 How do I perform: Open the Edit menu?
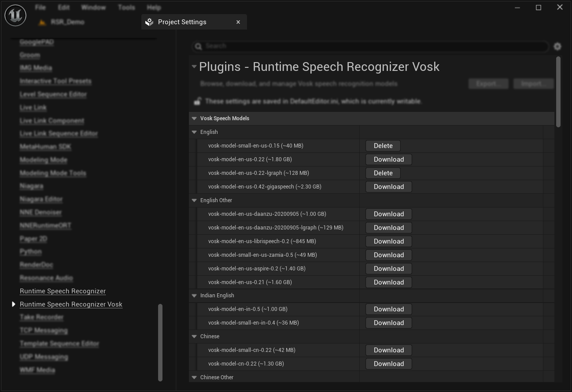[x=64, y=7]
